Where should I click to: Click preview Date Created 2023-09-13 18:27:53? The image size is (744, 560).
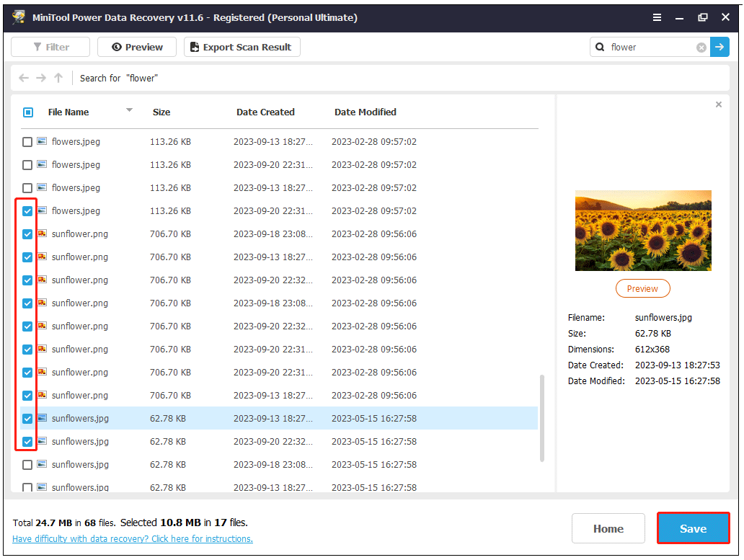point(678,365)
